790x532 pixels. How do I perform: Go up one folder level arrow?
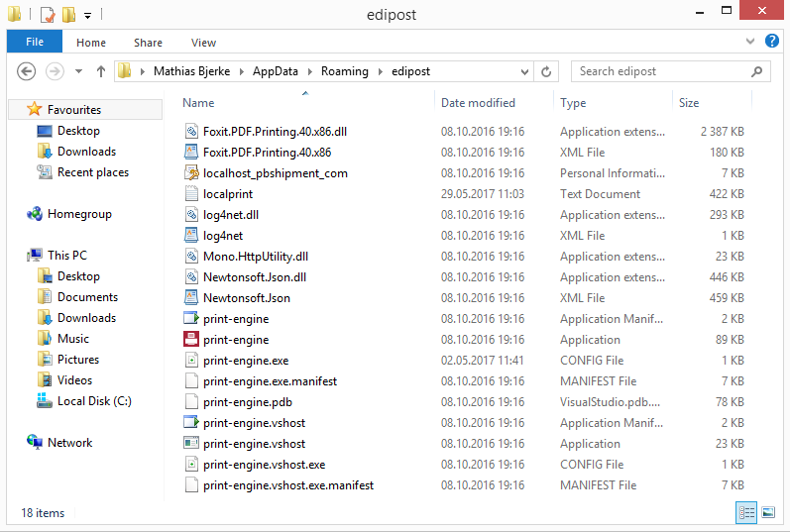click(x=101, y=71)
